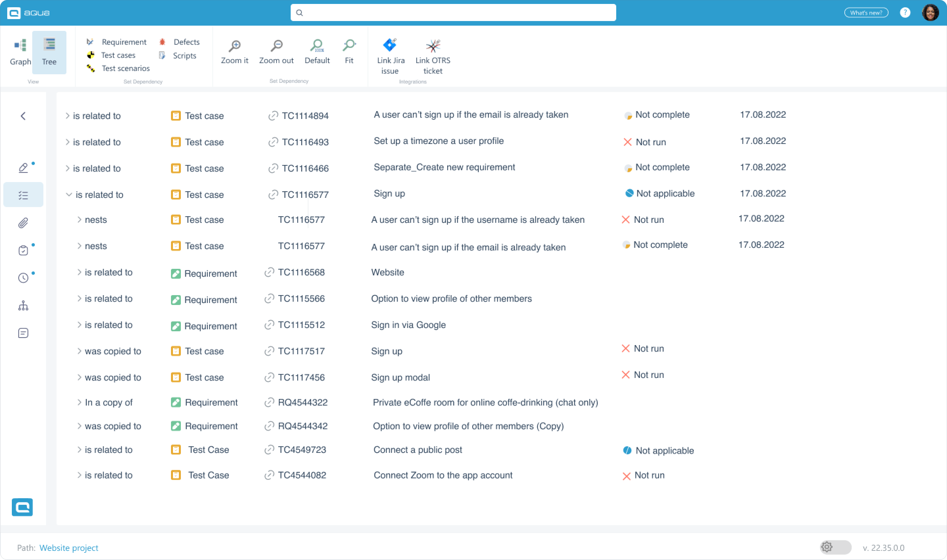Image resolution: width=947 pixels, height=560 pixels.
Task: Expand the RQ4544322 requirement row
Action: (x=79, y=402)
